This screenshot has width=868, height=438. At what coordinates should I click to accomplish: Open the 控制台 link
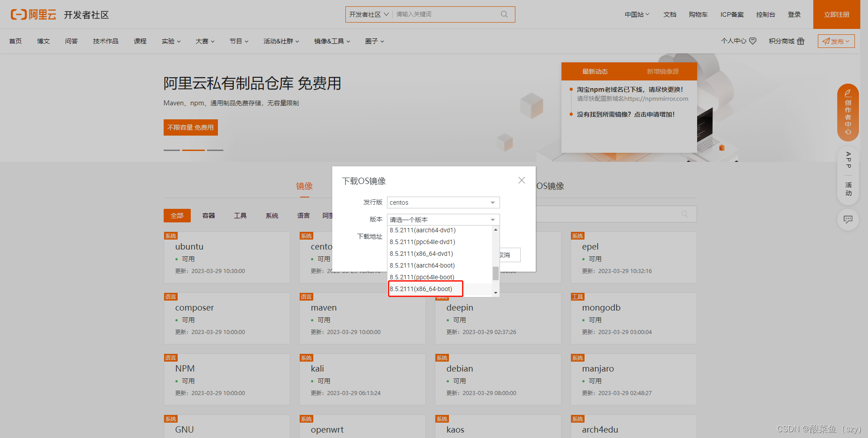point(766,14)
